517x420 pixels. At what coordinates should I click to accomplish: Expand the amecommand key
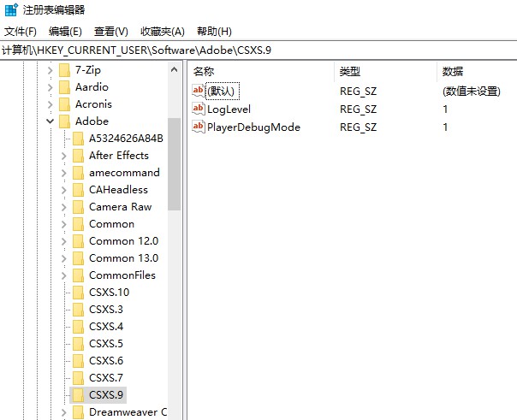pos(64,173)
